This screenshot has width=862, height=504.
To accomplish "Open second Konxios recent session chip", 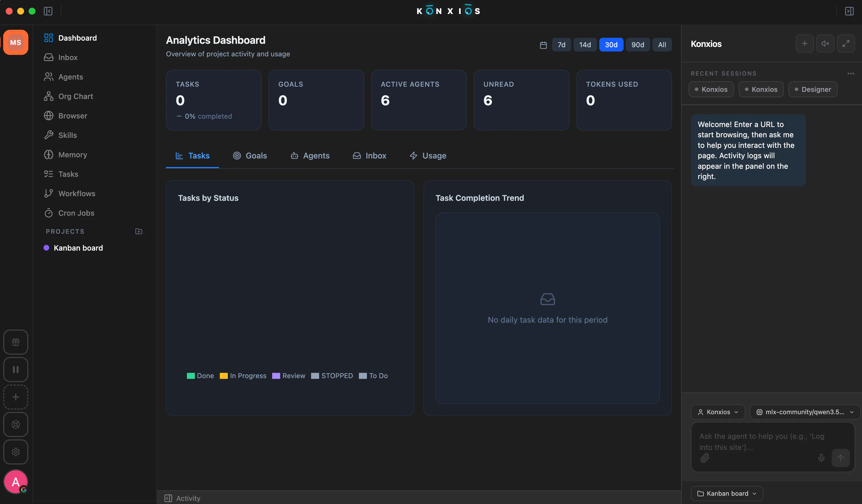I will point(761,89).
